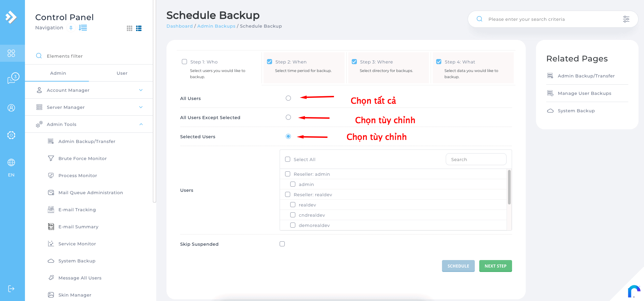Screen dimensions: 644x301
Task: Focus the Elements filter field
Action: point(89,56)
